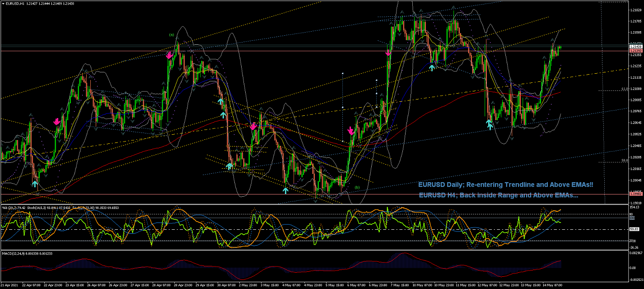Select the green (a) wave label
Screen dimensions: 644x289
pos(171,34)
